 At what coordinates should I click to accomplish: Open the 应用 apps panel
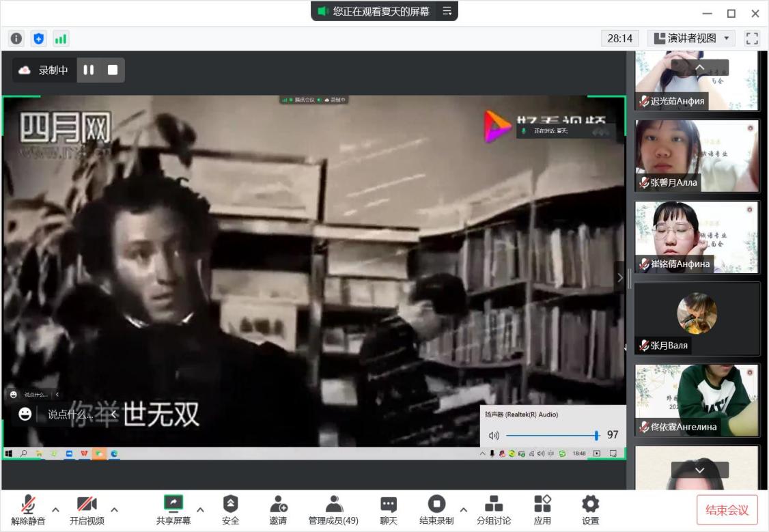point(542,509)
